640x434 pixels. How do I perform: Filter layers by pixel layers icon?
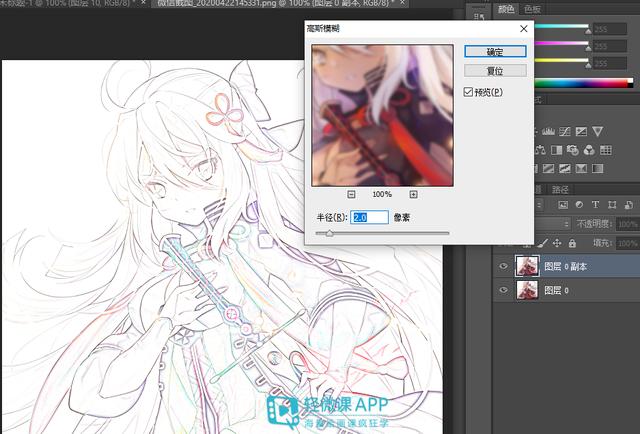pos(563,205)
